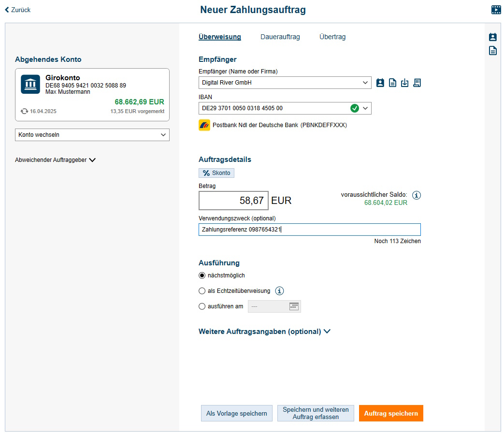Click the receipt scan icon beside Empfänger

pos(417,83)
